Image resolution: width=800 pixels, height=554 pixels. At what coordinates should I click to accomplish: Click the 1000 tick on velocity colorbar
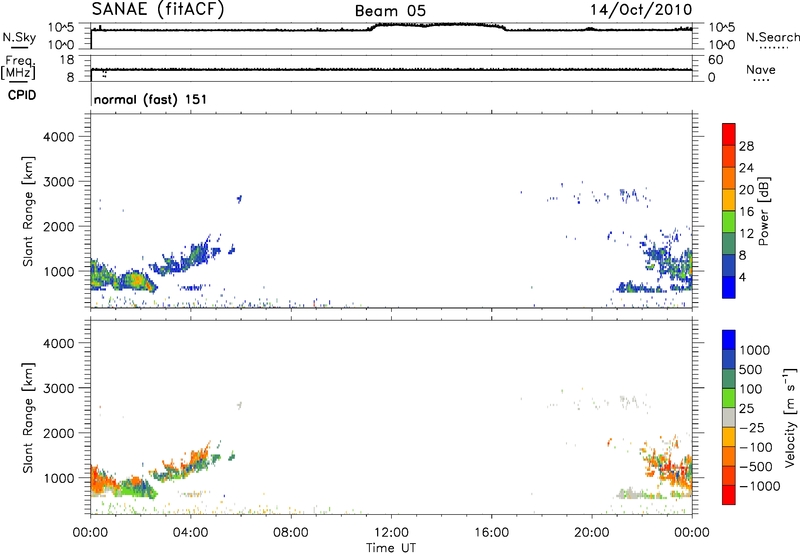pos(754,350)
